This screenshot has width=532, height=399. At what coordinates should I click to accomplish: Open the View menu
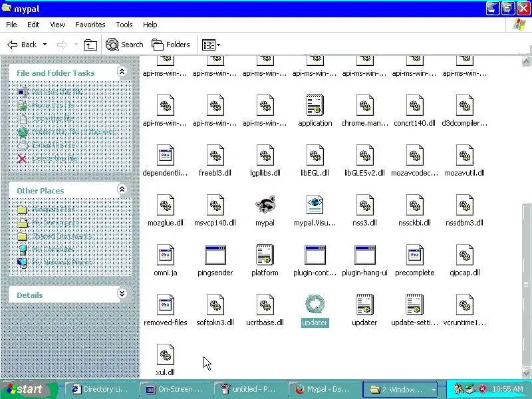point(57,25)
